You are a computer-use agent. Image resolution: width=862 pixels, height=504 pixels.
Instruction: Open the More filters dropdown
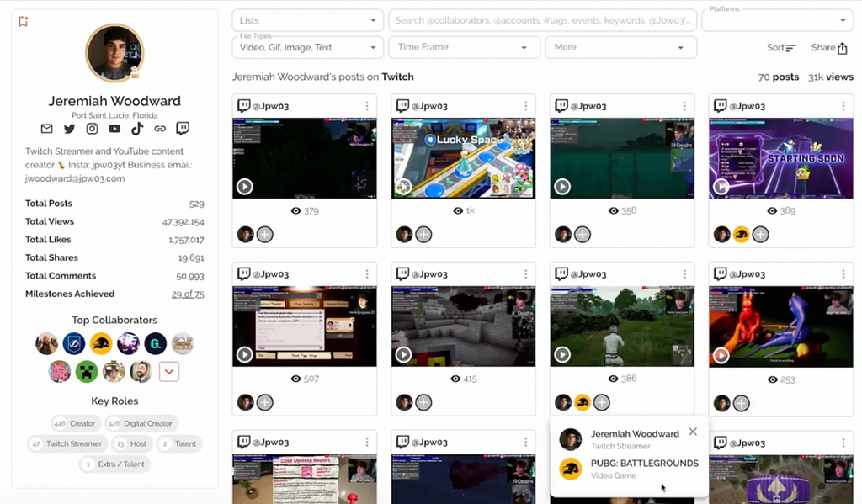(621, 47)
